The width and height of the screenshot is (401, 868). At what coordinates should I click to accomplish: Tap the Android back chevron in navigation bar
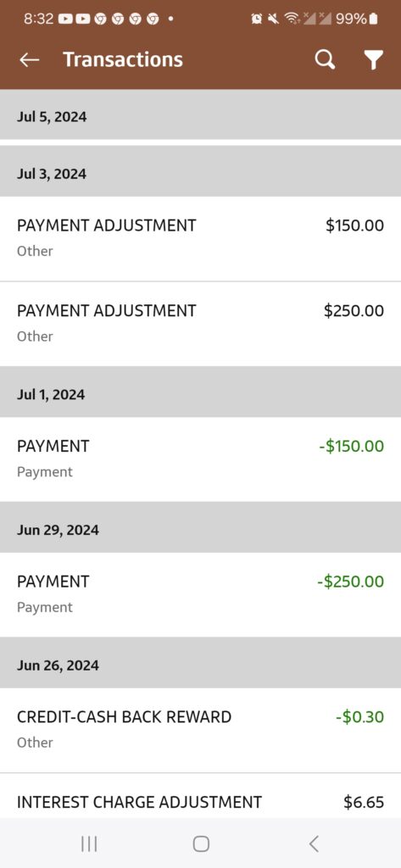[314, 843]
